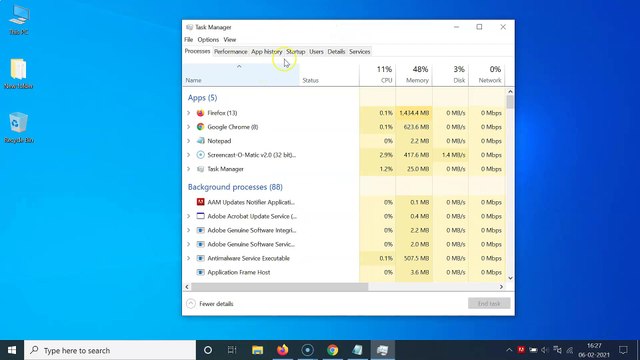Click the taskbar search box
The height and width of the screenshot is (360, 640).
coord(110,350)
